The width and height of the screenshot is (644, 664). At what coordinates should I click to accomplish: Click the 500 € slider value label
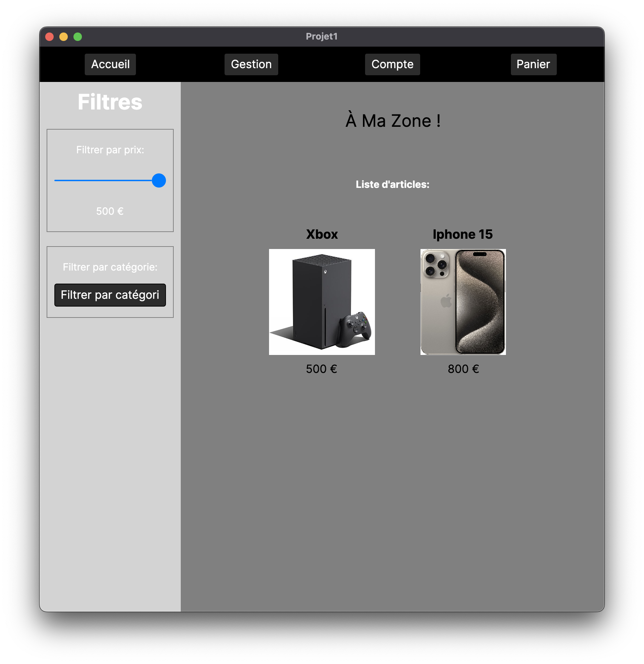tap(110, 211)
